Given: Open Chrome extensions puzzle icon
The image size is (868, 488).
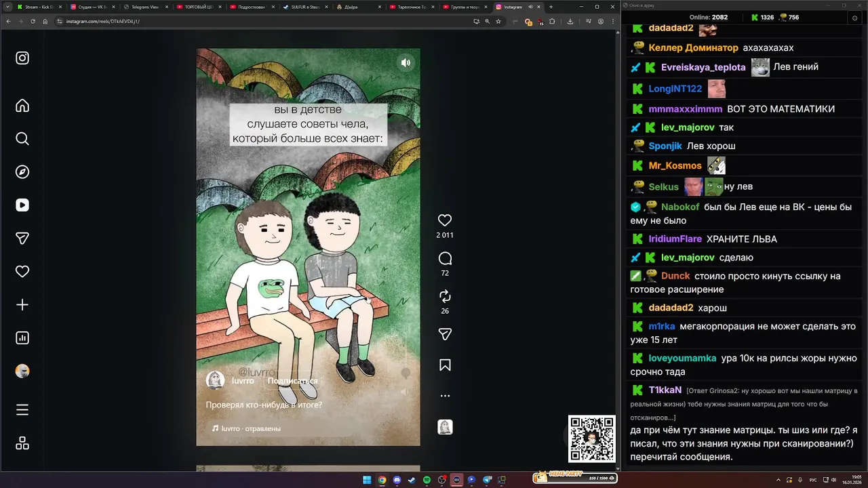Looking at the screenshot, I should [x=552, y=21].
